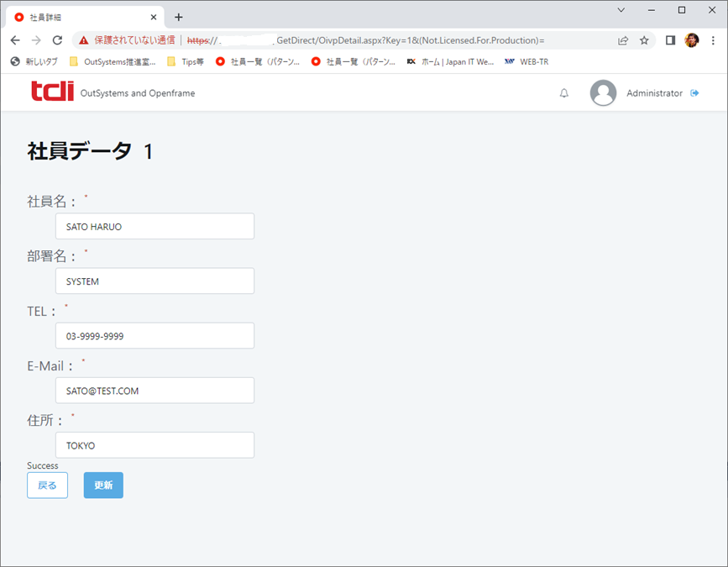Reload the page with the refresh icon
Screen dimensions: 728x567
point(57,40)
